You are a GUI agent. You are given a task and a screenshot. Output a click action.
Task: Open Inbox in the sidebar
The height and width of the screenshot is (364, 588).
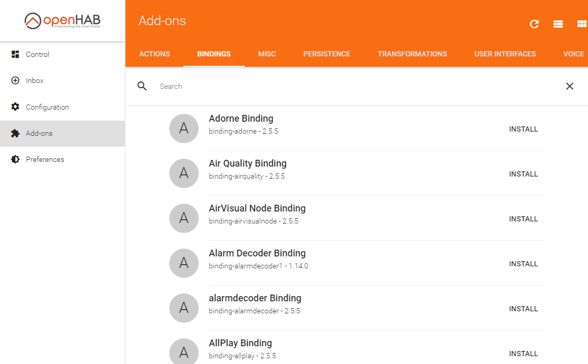point(63,80)
